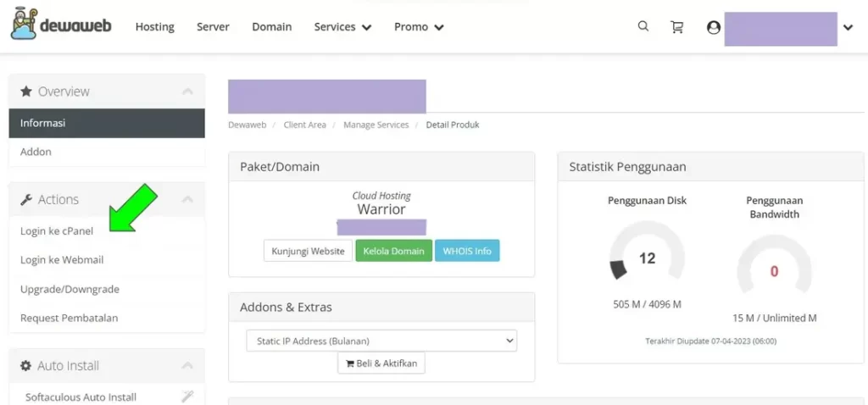Viewport: 868px width, 405px height.
Task: Click the Dewaweb breadcrumb link
Action: point(247,125)
